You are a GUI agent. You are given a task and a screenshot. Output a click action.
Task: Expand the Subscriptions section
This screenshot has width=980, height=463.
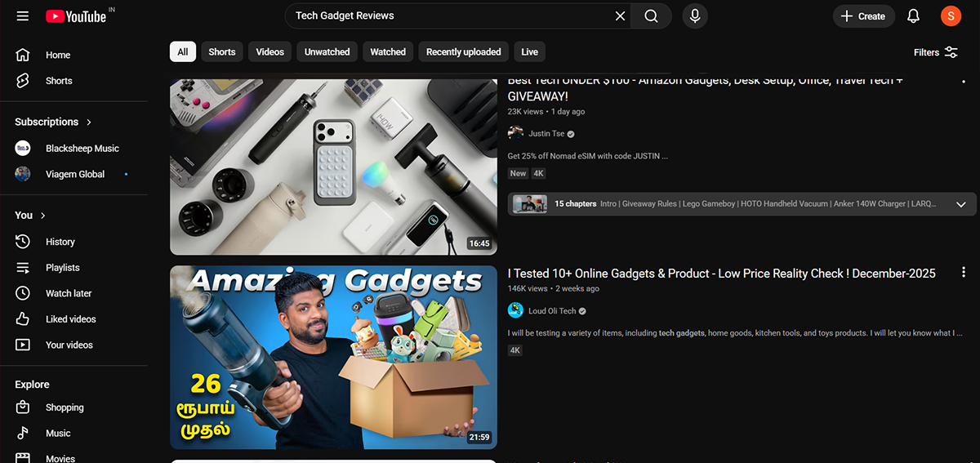(54, 122)
